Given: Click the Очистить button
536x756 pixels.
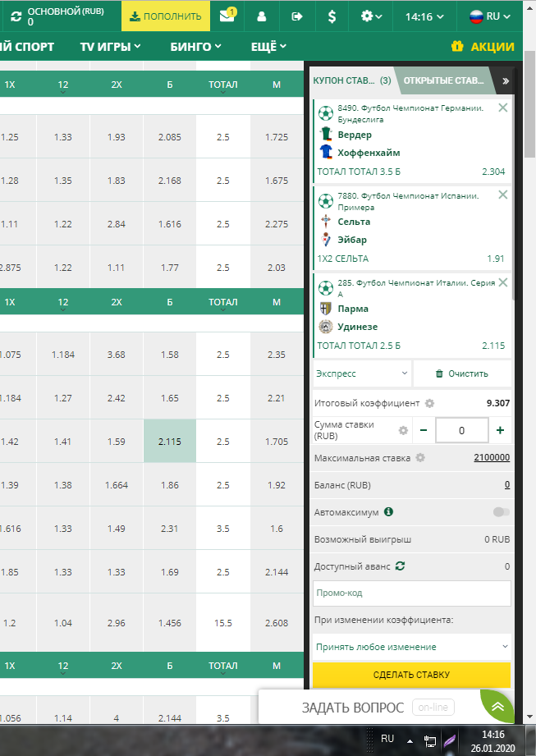Looking at the screenshot, I should coord(461,373).
